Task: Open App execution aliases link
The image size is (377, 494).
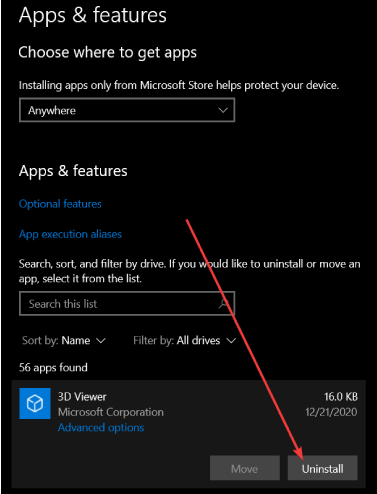Action: 70,234
